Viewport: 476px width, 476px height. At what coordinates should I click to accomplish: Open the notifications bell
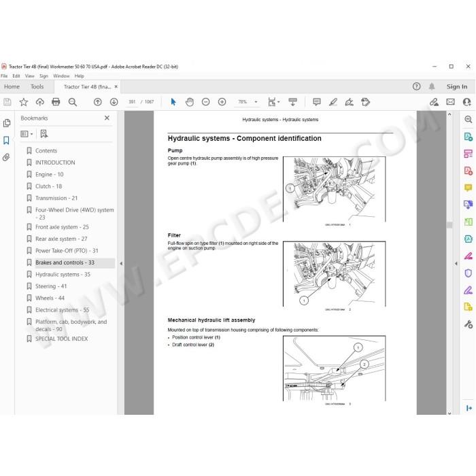pos(432,86)
